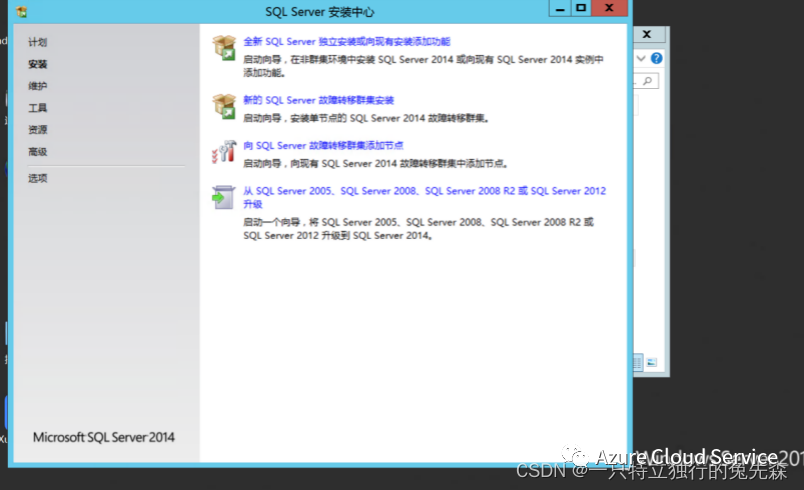Click link 全新 SQL Server 独立安装或向现有安装添加功能
Viewport: 804px width, 490px height.
click(x=347, y=42)
